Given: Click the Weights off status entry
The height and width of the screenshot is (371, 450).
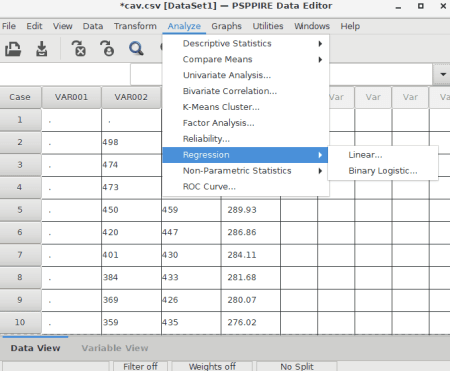Looking at the screenshot, I should click(x=212, y=366).
